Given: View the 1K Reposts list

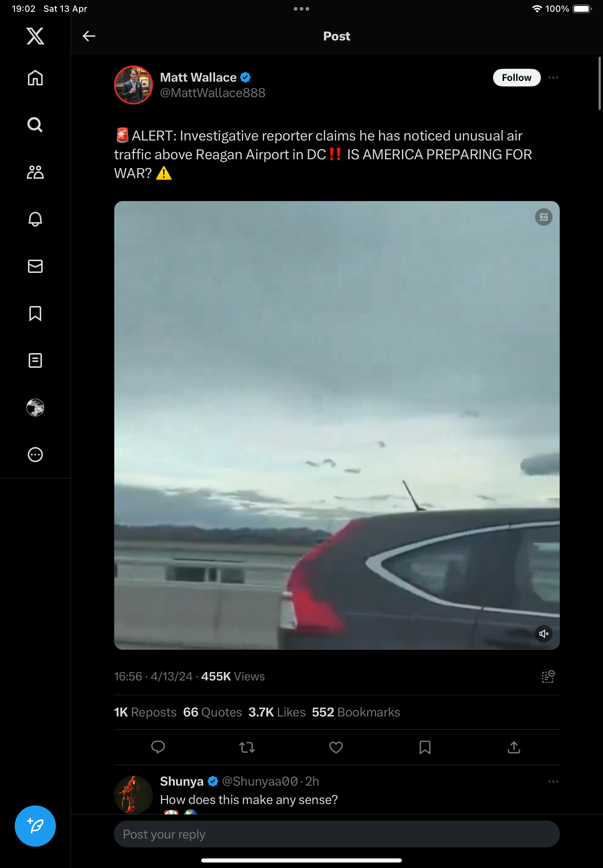Looking at the screenshot, I should [x=145, y=712].
